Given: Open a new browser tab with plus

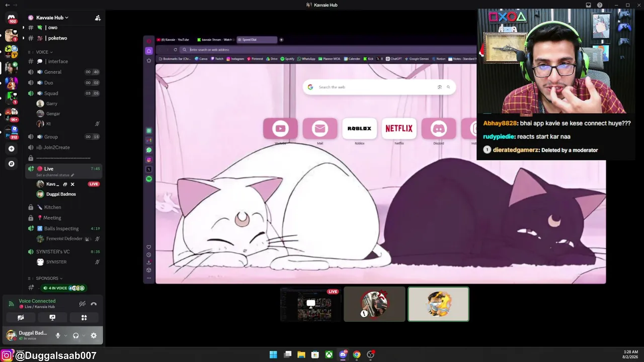Looking at the screenshot, I should point(281,40).
